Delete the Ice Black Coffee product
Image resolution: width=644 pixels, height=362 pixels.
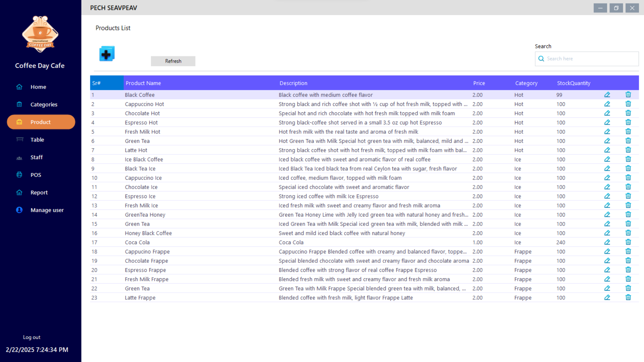pos(628,159)
